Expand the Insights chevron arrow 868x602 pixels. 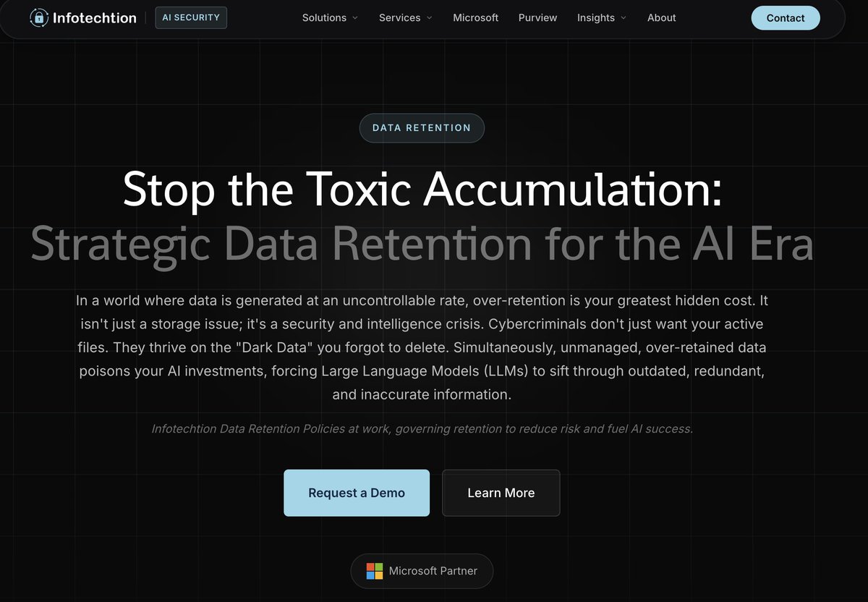coord(624,18)
